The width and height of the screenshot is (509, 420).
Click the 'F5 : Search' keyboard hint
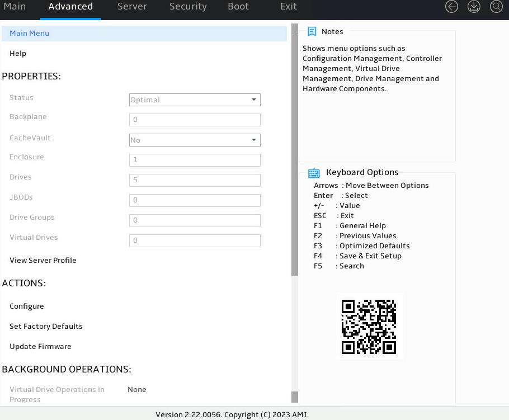click(339, 266)
